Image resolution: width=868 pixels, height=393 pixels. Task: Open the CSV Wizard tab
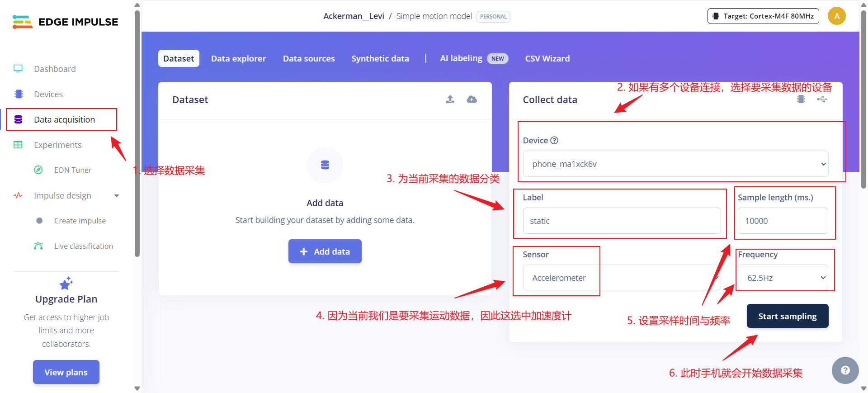click(547, 58)
